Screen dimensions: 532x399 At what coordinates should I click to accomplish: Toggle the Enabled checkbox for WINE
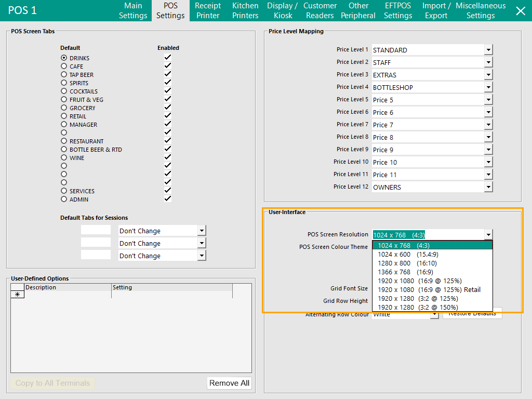(168, 157)
